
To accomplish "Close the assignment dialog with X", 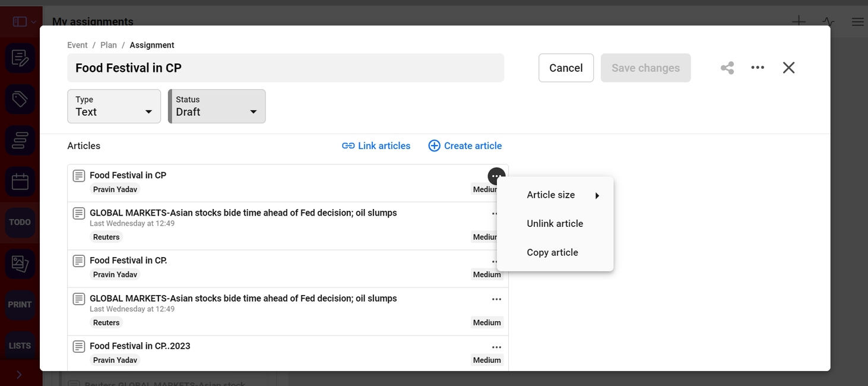I will click(x=788, y=68).
